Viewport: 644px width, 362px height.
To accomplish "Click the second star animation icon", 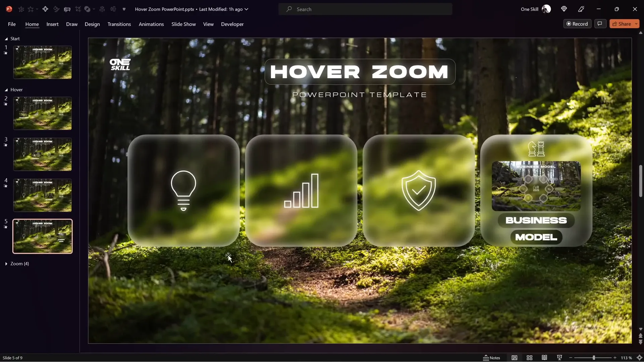I will (31, 9).
